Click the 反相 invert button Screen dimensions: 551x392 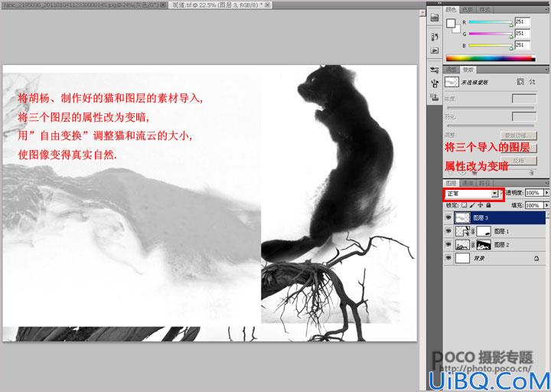(x=519, y=161)
